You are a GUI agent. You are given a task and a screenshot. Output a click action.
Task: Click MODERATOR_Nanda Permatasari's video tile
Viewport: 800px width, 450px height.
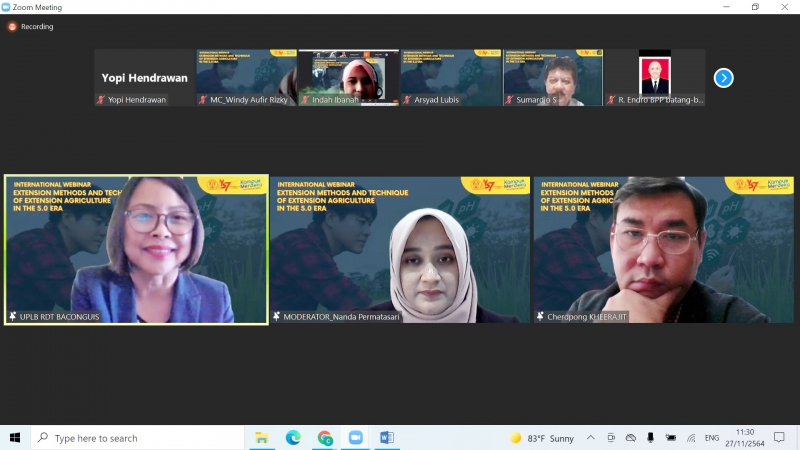click(x=400, y=250)
